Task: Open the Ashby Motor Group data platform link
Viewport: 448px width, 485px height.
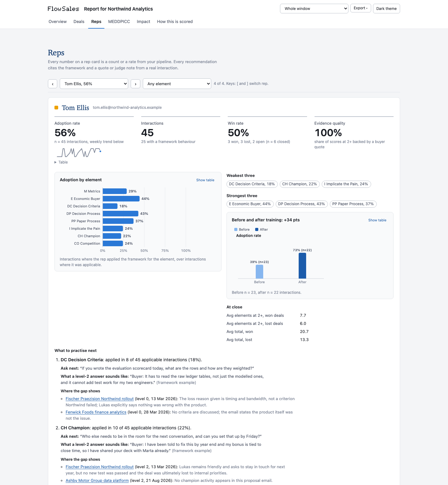Action: pyautogui.click(x=97, y=481)
